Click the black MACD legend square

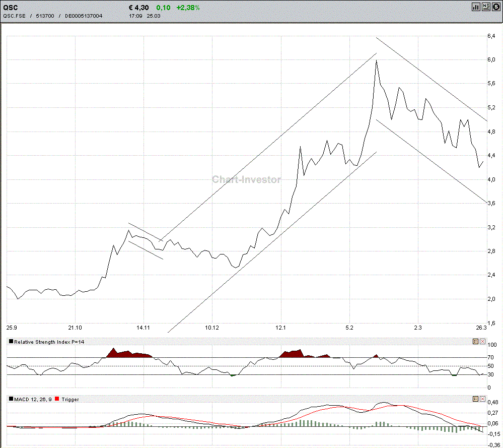(x=11, y=399)
